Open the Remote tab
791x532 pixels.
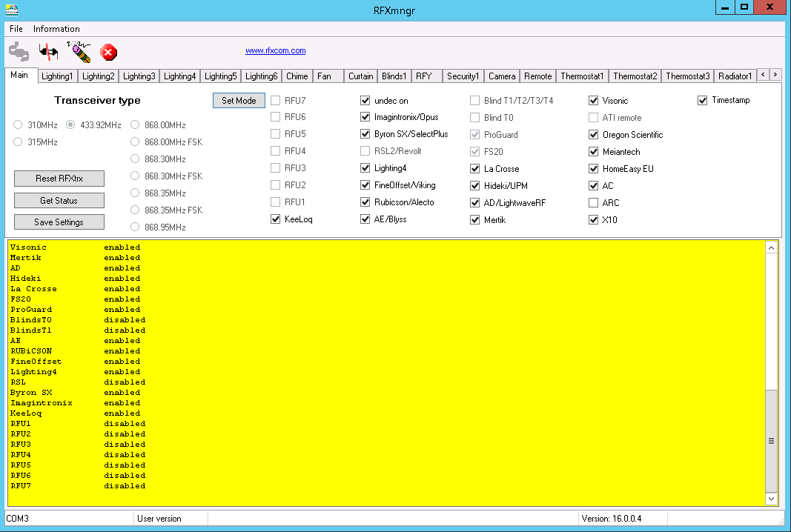click(537, 76)
